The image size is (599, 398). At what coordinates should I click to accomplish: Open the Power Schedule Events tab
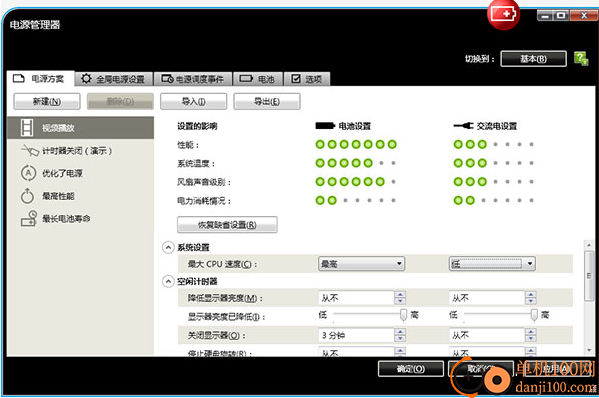pos(193,79)
